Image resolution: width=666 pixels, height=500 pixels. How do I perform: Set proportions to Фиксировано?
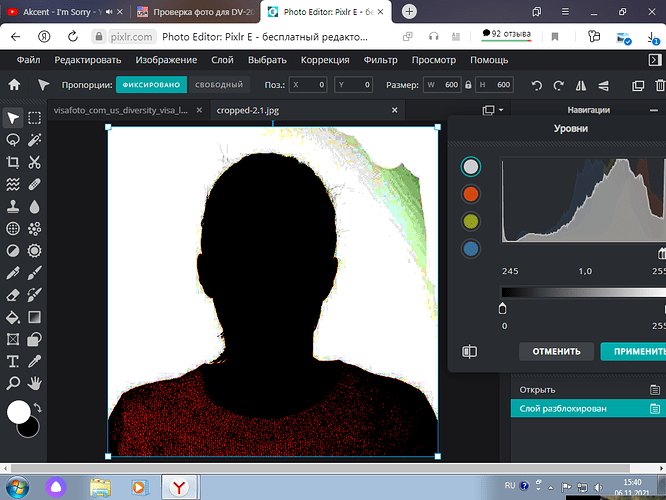click(151, 85)
